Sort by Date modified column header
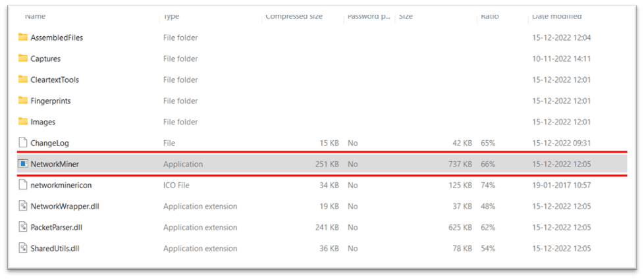The width and height of the screenshot is (644, 279). click(x=557, y=16)
